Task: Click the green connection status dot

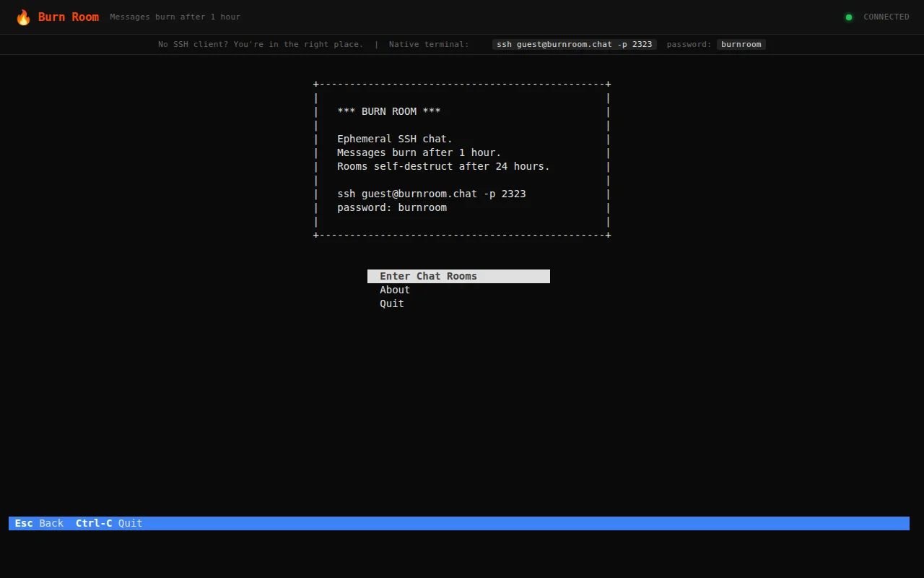Action: coord(849,17)
